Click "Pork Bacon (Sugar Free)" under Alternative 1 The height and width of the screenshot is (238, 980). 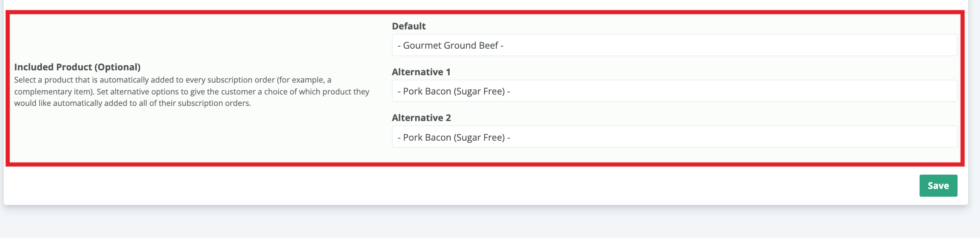coord(454,91)
